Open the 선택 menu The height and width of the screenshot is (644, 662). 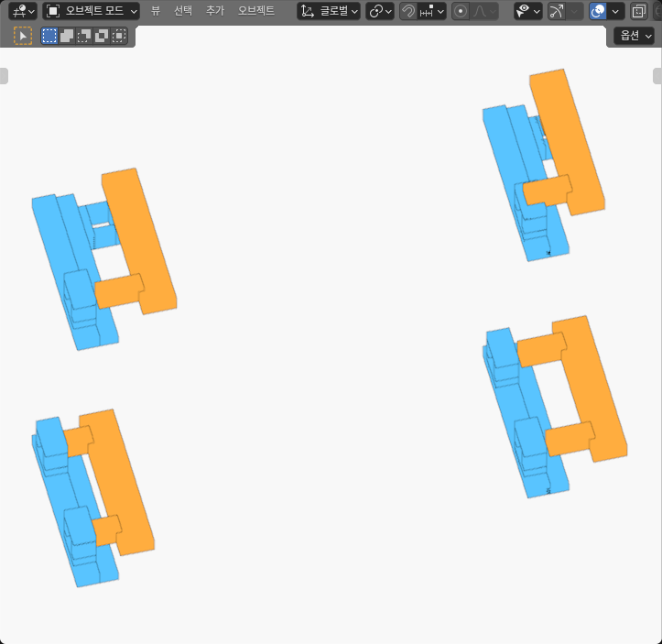183,11
